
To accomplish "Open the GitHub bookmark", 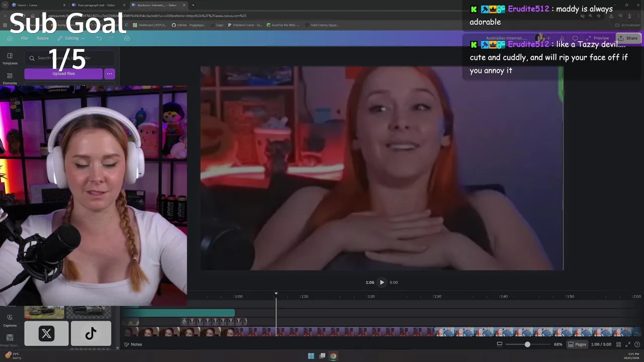I will click(x=189, y=25).
